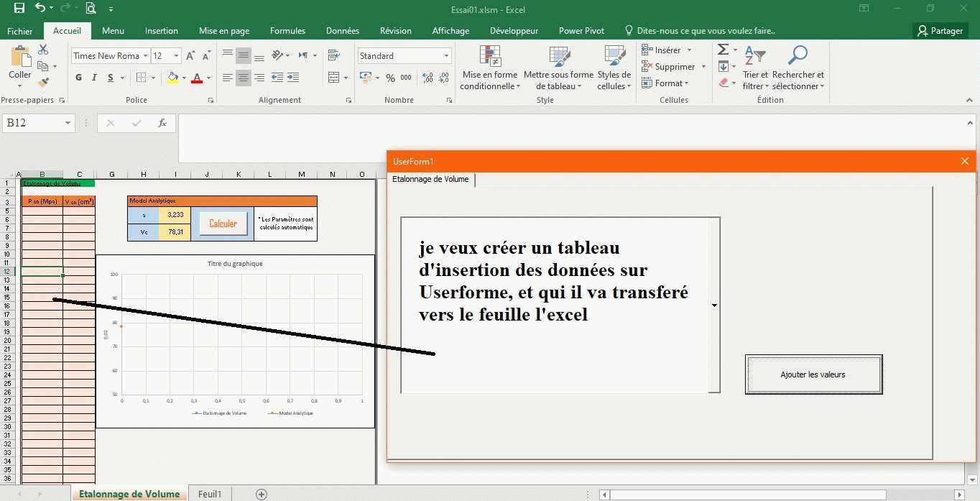Toggle center horizontal alignment
This screenshot has height=501, width=980.
point(244,78)
